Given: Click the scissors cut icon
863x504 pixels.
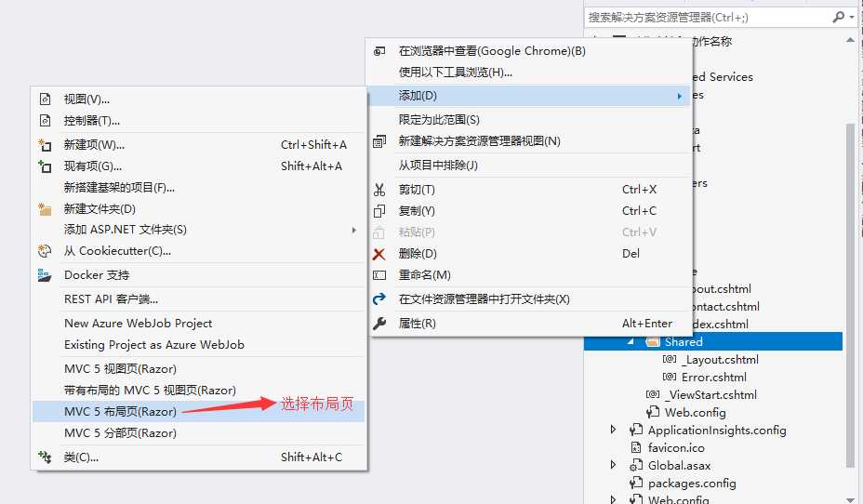Looking at the screenshot, I should point(379,190).
